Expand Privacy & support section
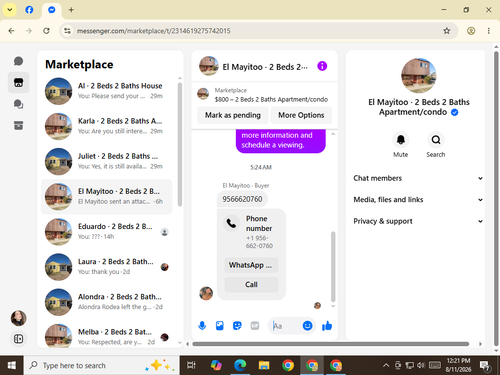Screen dimensions: 500x375 tap(418, 221)
